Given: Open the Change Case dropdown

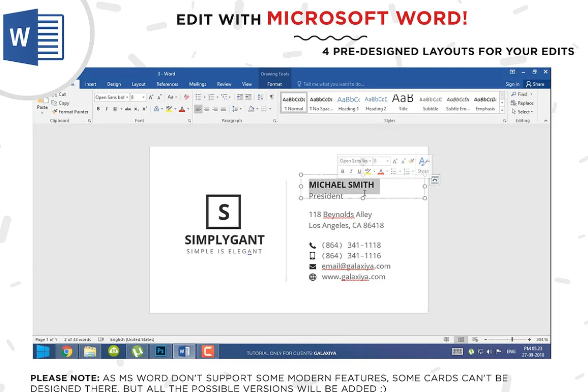Looking at the screenshot, I should pyautogui.click(x=172, y=97).
